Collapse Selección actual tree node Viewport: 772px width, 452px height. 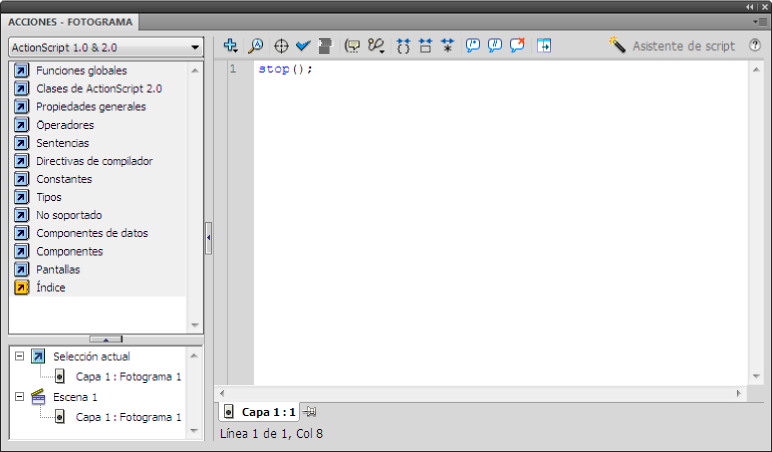19,355
